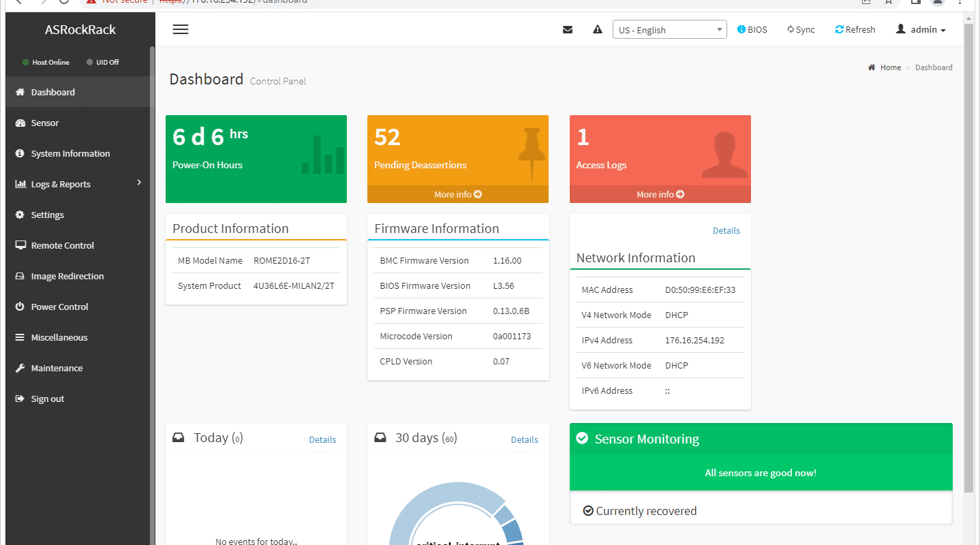Screen dimensions: 980x545
Task: Go to System Information
Action: 79,153
